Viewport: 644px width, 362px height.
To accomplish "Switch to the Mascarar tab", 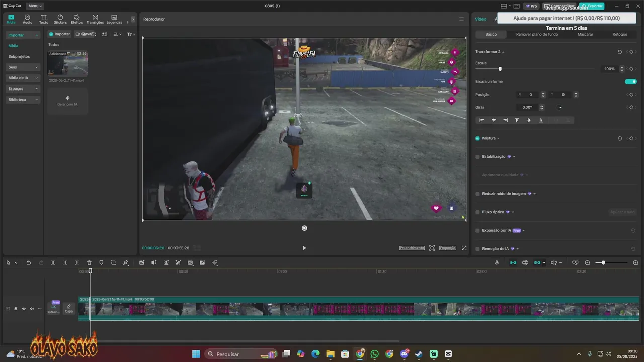I will click(585, 34).
